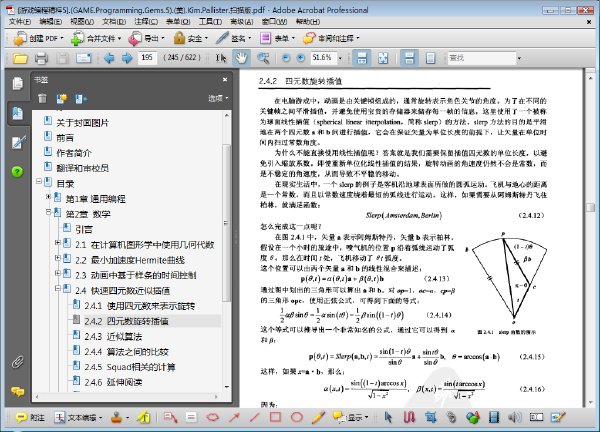Open the find box dropdown arrow
Image resolution: width=600 pixels, height=432 pixels.
tap(519, 58)
